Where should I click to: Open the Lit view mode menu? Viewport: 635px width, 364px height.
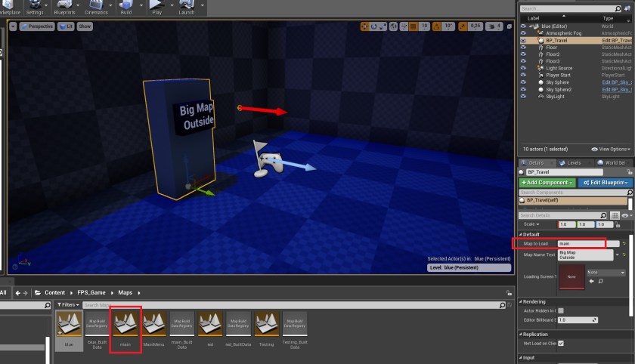[66, 26]
